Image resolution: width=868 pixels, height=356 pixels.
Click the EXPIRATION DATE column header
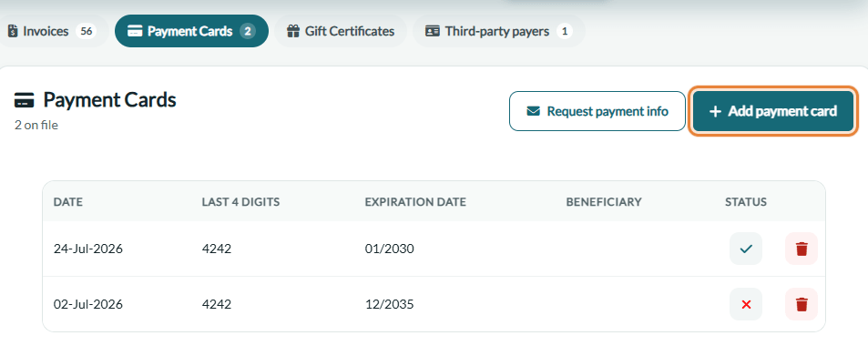pos(415,202)
